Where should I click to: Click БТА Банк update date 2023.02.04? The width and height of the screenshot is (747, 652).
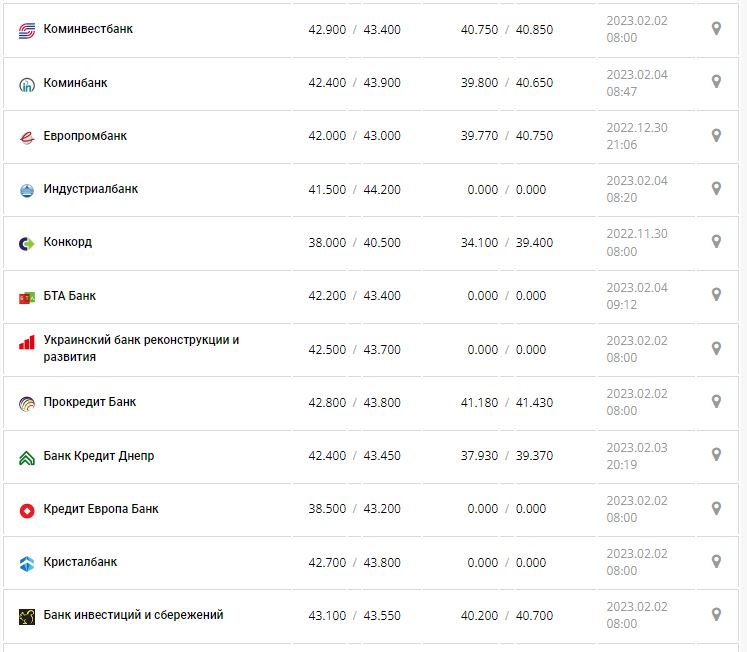point(635,287)
